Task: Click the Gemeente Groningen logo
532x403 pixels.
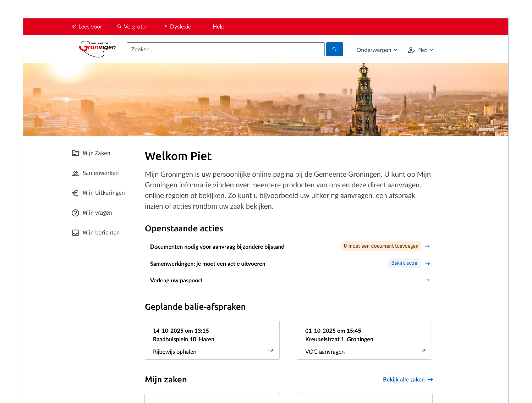Action: [x=97, y=48]
